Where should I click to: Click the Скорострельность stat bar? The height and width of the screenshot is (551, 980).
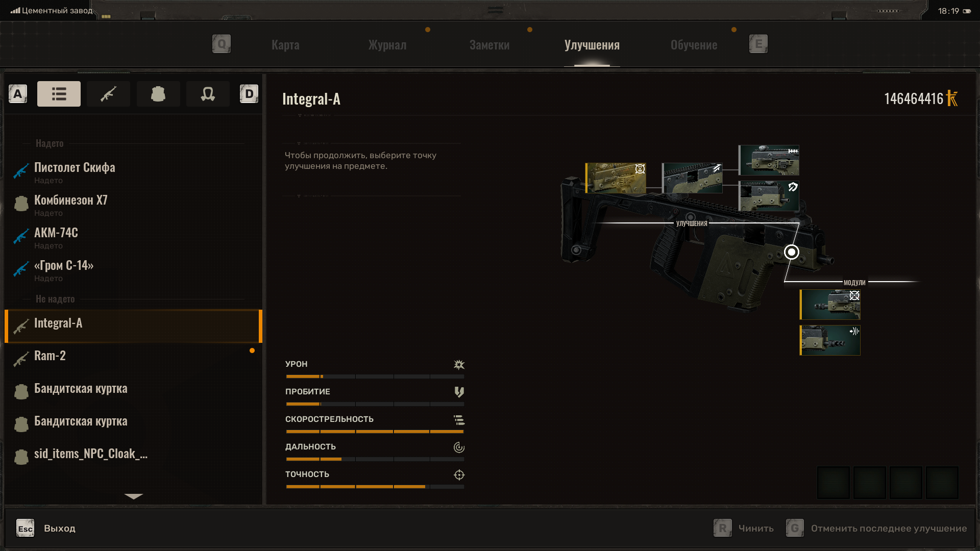tap(375, 432)
